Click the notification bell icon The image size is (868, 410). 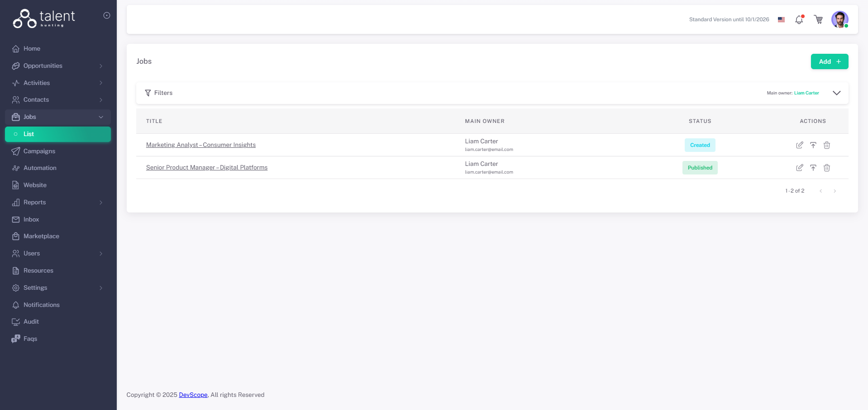coord(799,20)
